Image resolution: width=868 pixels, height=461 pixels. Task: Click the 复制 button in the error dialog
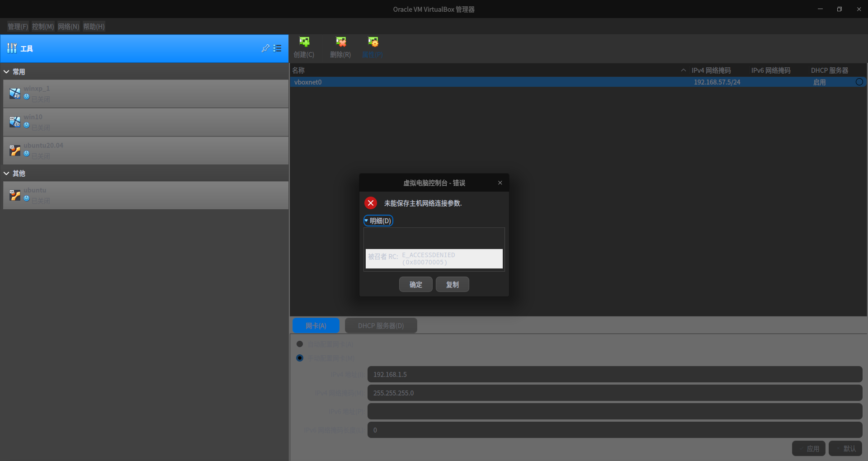(452, 284)
